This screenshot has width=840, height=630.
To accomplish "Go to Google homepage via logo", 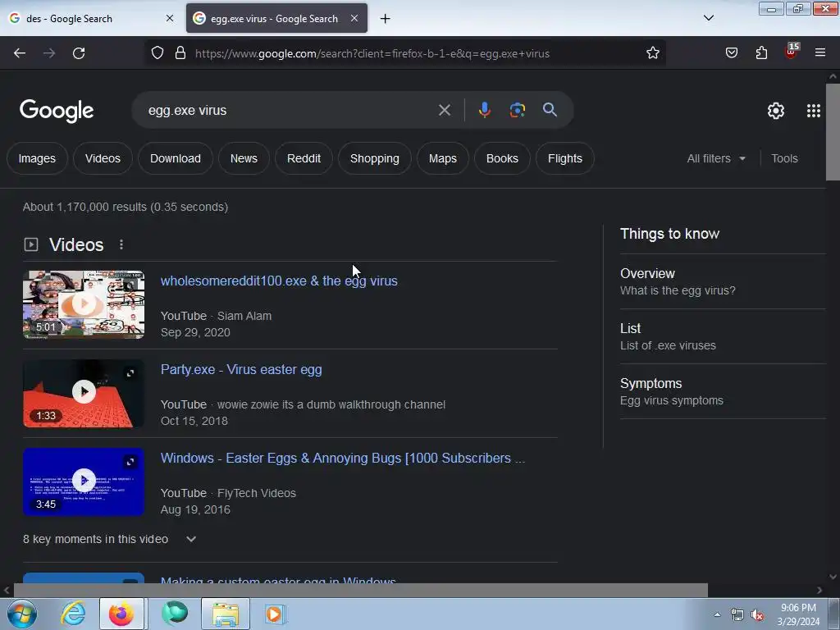I will pos(57,111).
